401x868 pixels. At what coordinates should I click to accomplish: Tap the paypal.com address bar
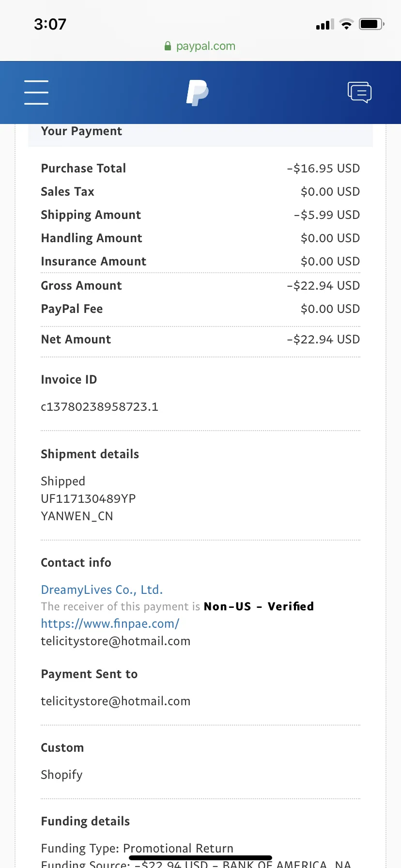pyautogui.click(x=200, y=46)
